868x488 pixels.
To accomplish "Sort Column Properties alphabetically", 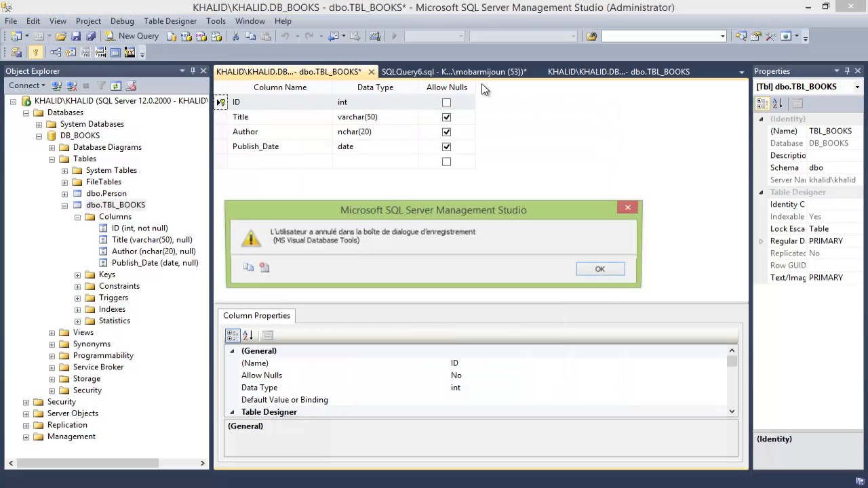I will (248, 335).
